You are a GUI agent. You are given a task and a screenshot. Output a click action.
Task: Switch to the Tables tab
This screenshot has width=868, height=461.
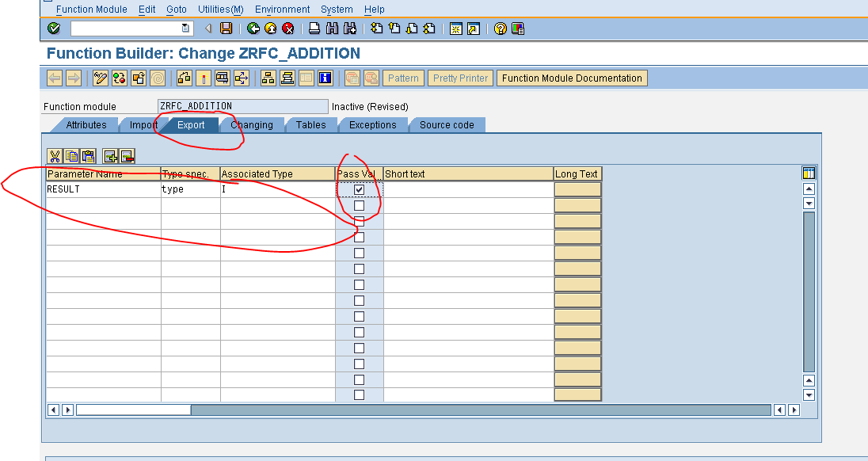point(310,125)
